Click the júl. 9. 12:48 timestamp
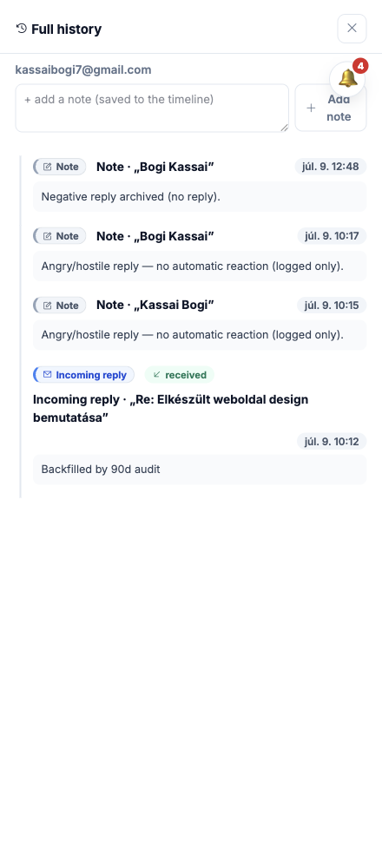The width and height of the screenshot is (382, 868). point(331,167)
